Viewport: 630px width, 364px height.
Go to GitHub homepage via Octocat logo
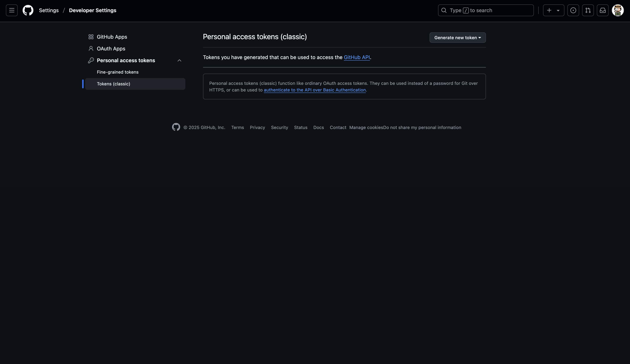pyautogui.click(x=28, y=10)
